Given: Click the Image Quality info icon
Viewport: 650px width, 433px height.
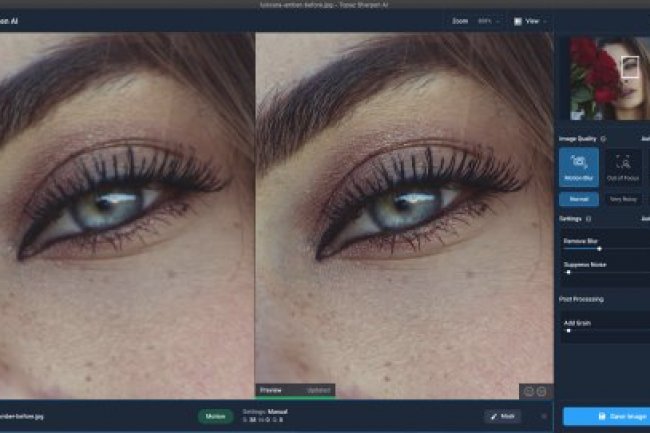Looking at the screenshot, I should tap(603, 139).
